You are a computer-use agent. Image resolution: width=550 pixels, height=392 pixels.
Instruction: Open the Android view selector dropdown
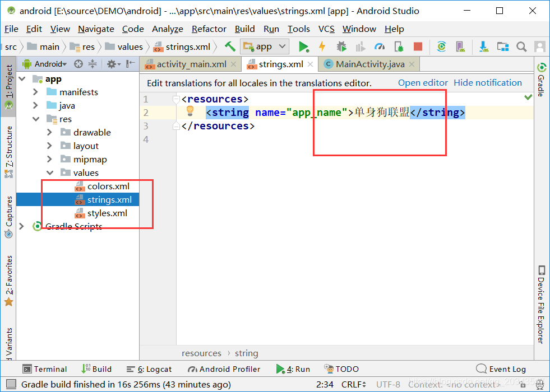44,64
